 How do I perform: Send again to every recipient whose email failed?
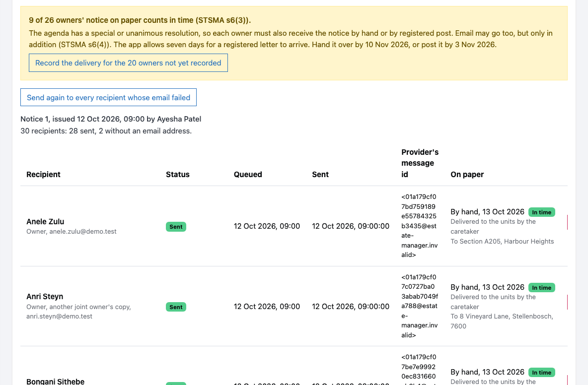[108, 97]
